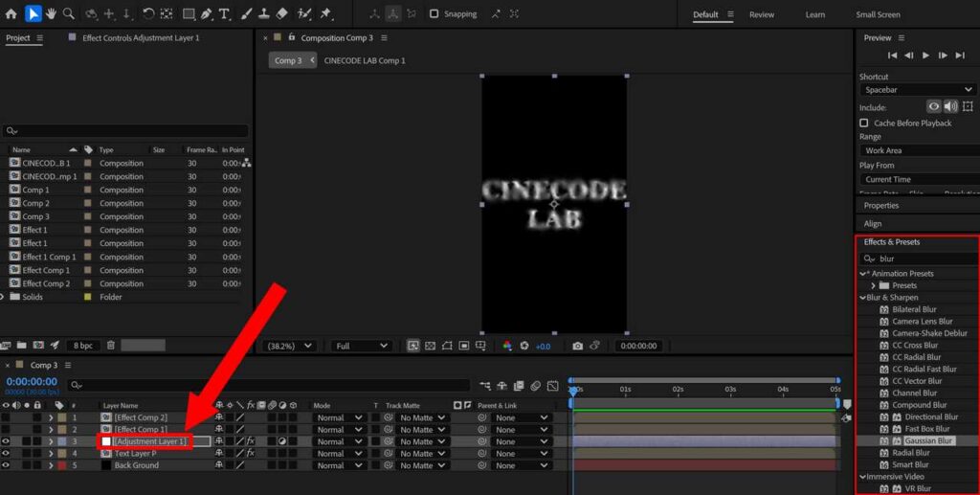Hide the Back Ground layer eye
The image size is (980, 495).
point(6,465)
